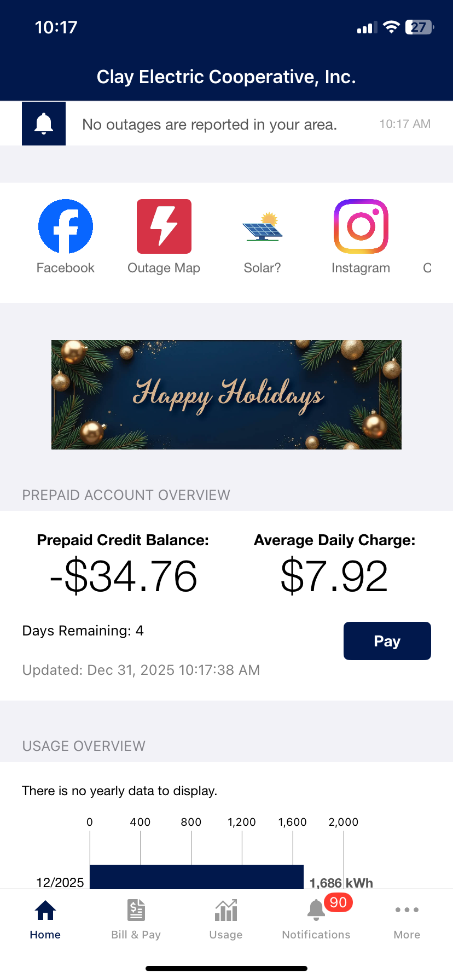Tap the Prepaid Credit Balance amount
Screen dimensions: 453x980
[x=124, y=576]
